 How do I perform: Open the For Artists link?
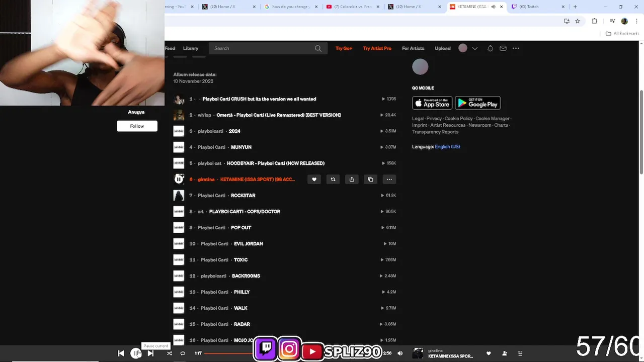point(413,48)
